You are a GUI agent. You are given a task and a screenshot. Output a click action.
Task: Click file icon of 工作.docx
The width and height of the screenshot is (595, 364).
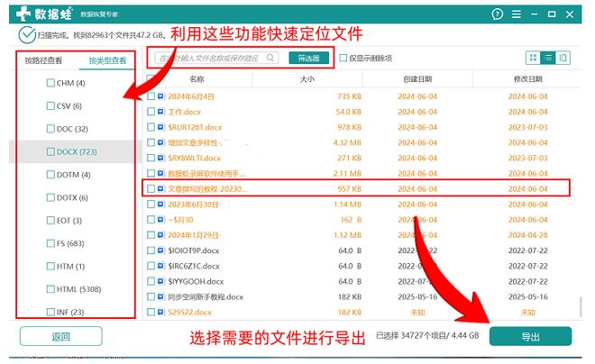pyautogui.click(x=160, y=112)
